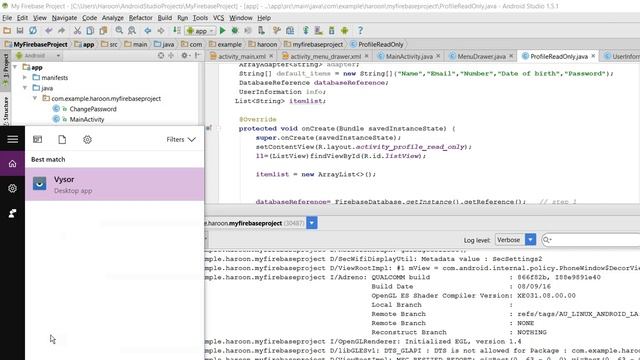Screen dimensions: 640x360
Task: Open the Filters dropdown in search panel
Action: point(181,140)
